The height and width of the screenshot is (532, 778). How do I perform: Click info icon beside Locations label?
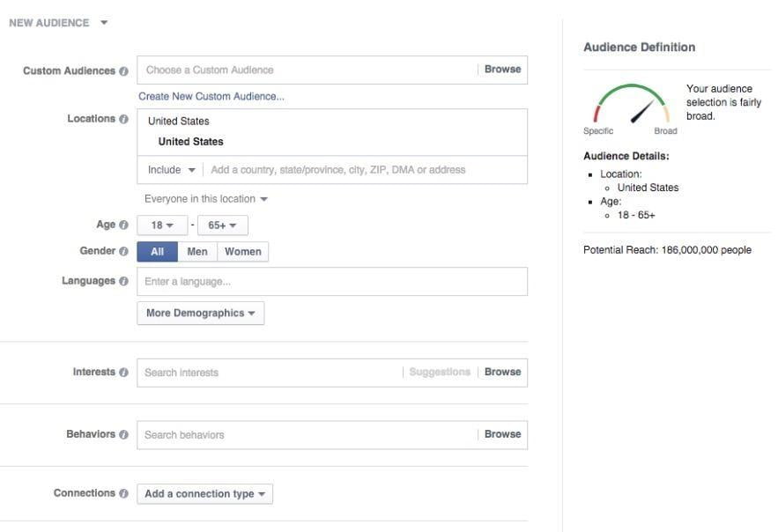coord(123,119)
